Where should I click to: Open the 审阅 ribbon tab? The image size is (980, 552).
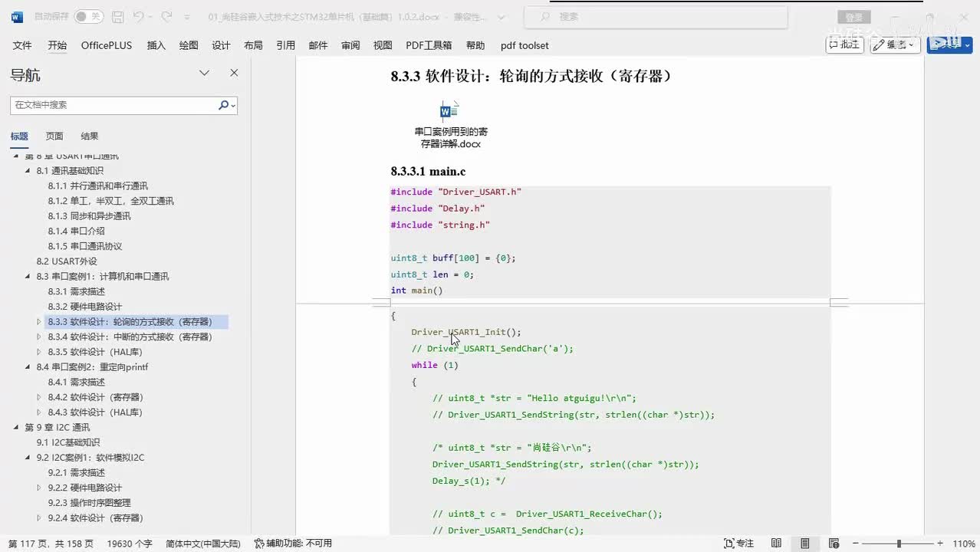pos(350,45)
